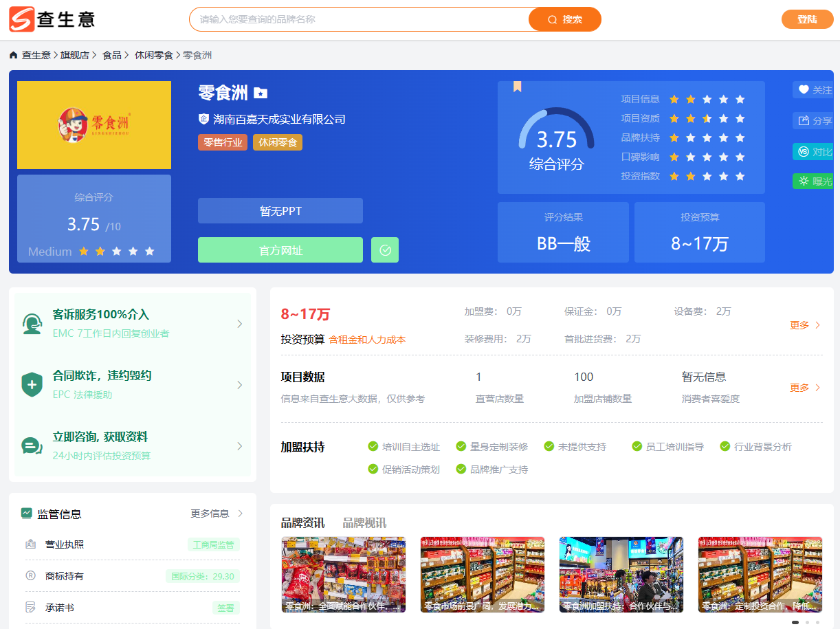Screen dimensions: 840x629
Task: Open the news thumbnail 零食洲：定制投资合作
Action: click(760, 575)
